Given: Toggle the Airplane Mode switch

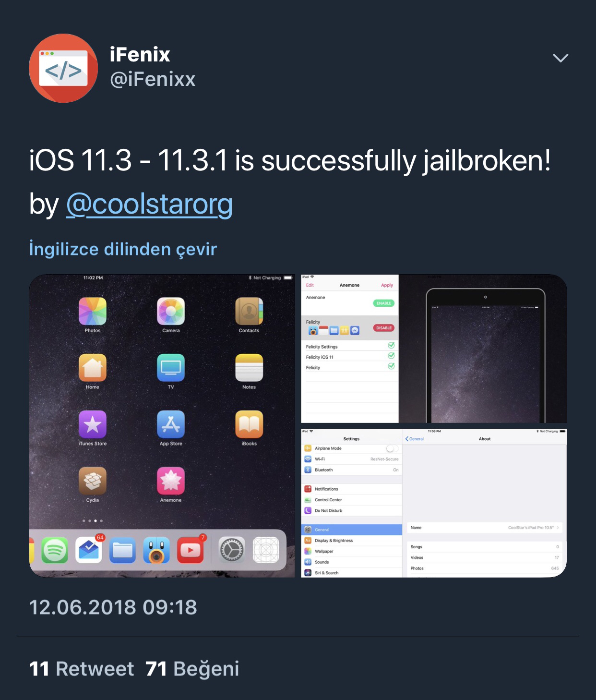Looking at the screenshot, I should point(392,448).
